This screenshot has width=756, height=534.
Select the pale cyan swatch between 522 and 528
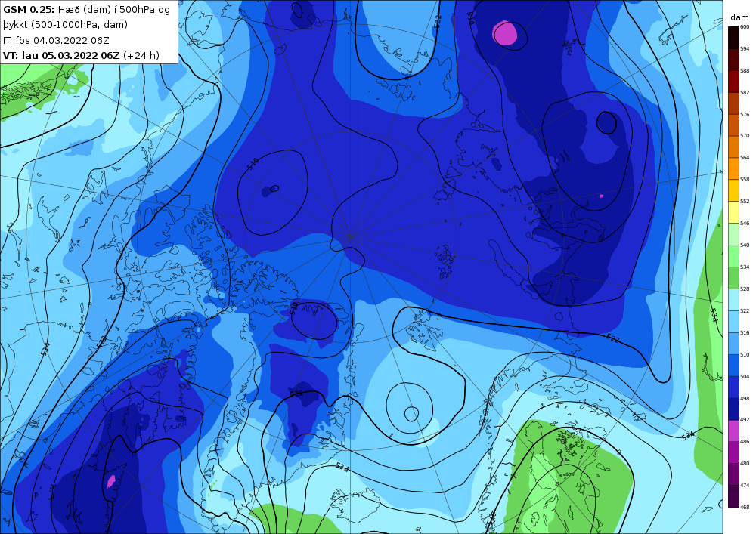point(733,300)
